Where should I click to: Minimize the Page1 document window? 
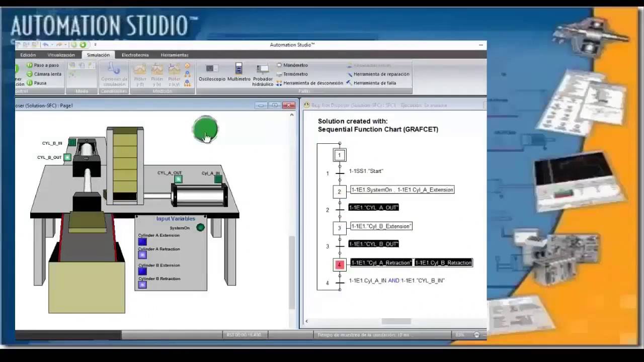(x=261, y=105)
